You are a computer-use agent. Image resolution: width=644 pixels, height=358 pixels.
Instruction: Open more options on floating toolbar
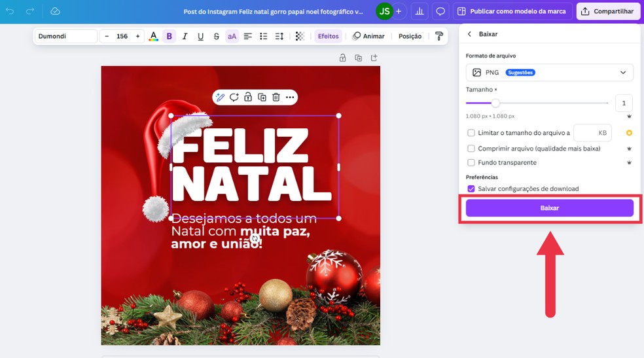point(290,98)
